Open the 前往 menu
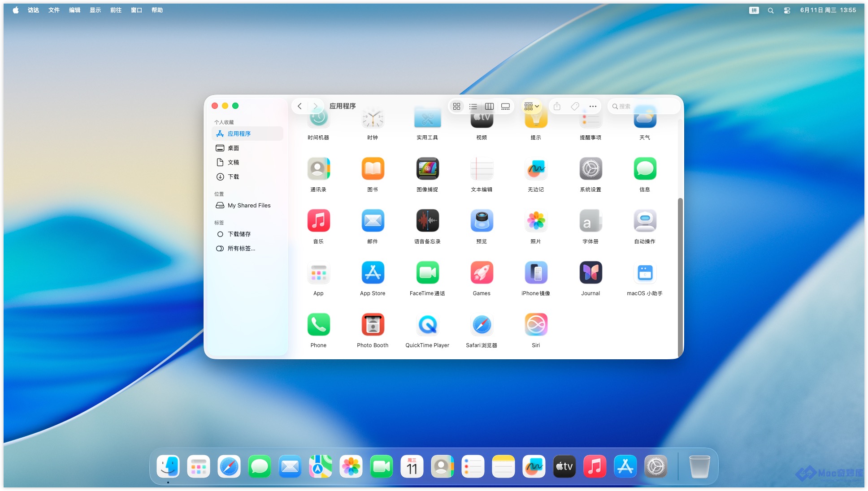Screen dimensions: 868x491 tap(116, 10)
